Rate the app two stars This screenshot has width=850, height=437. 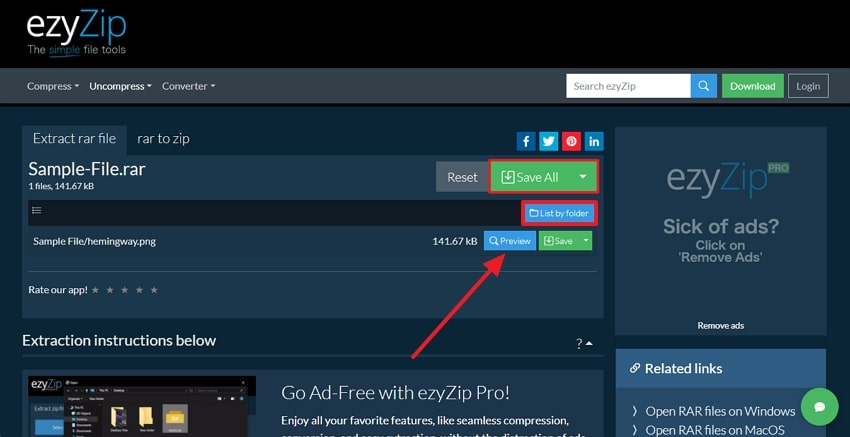[x=110, y=290]
